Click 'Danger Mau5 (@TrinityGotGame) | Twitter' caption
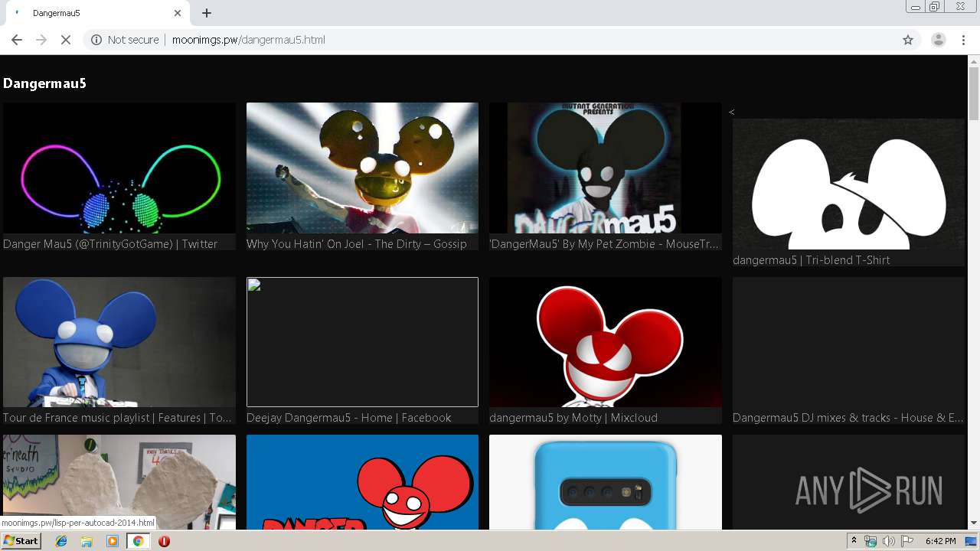The image size is (980, 551). 110,244
